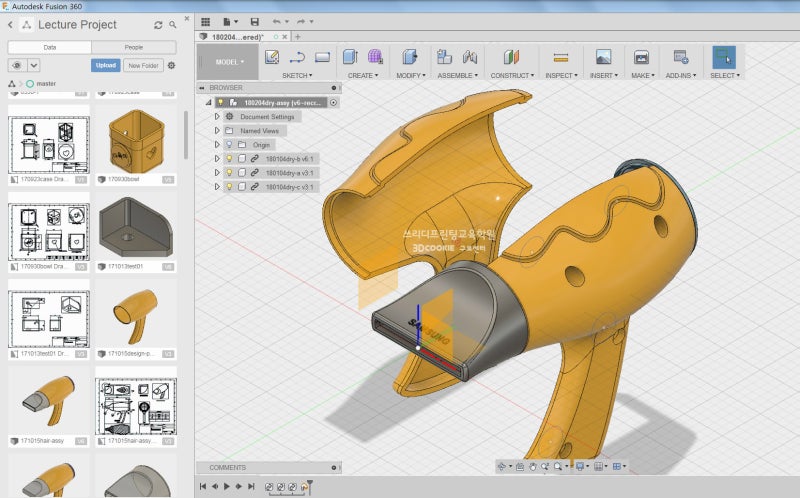Image resolution: width=800 pixels, height=498 pixels.
Task: Click the Insert image icon
Action: point(604,57)
